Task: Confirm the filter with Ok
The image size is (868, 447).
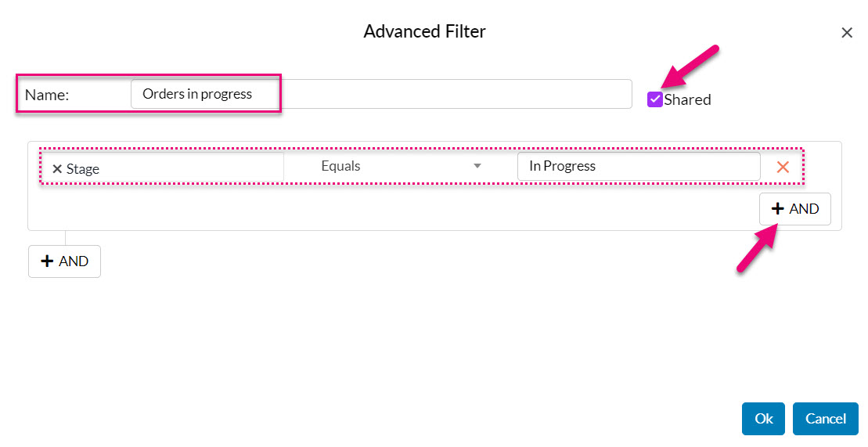Action: (x=763, y=419)
